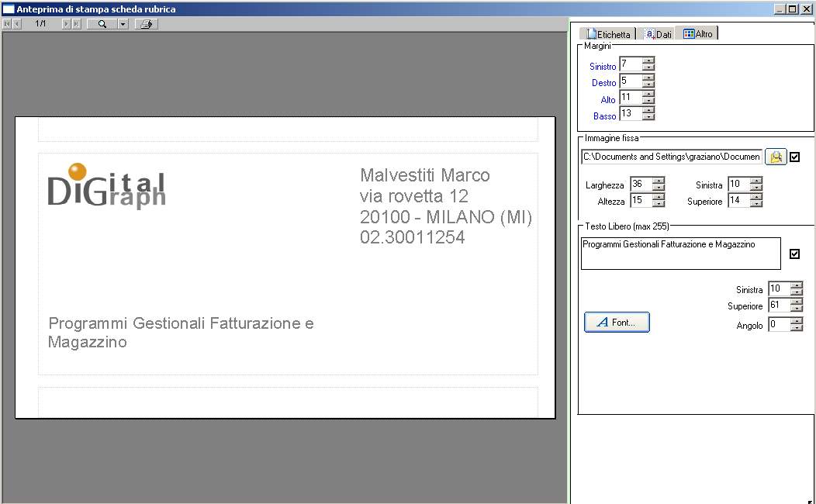Increase the Larghezza image width
The image size is (816, 504).
click(x=659, y=181)
